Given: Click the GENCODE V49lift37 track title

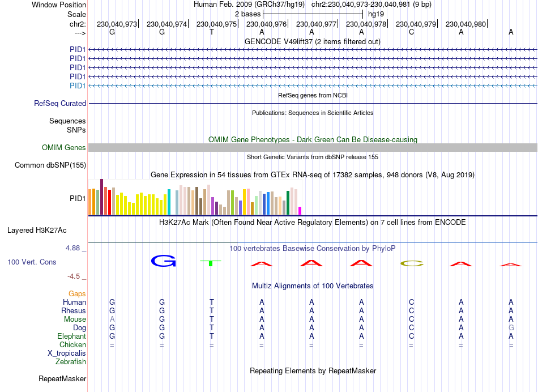Looking at the screenshot, I should click(312, 41).
